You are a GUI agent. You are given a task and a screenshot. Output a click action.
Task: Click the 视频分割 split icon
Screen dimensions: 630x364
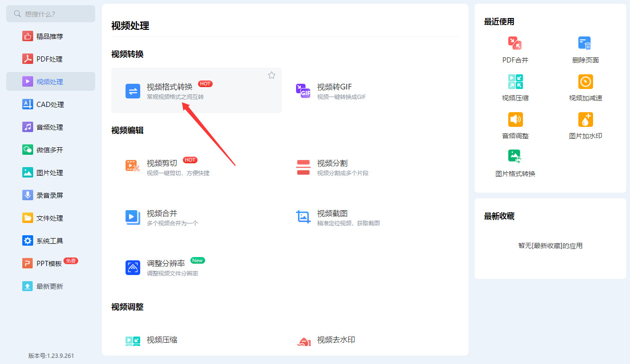point(303,167)
